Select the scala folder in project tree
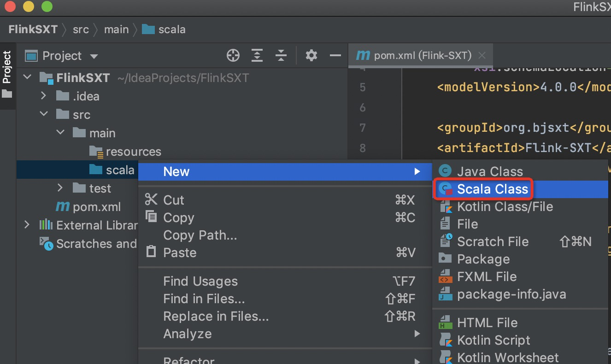Viewport: 611px width, 364px height. click(77, 170)
